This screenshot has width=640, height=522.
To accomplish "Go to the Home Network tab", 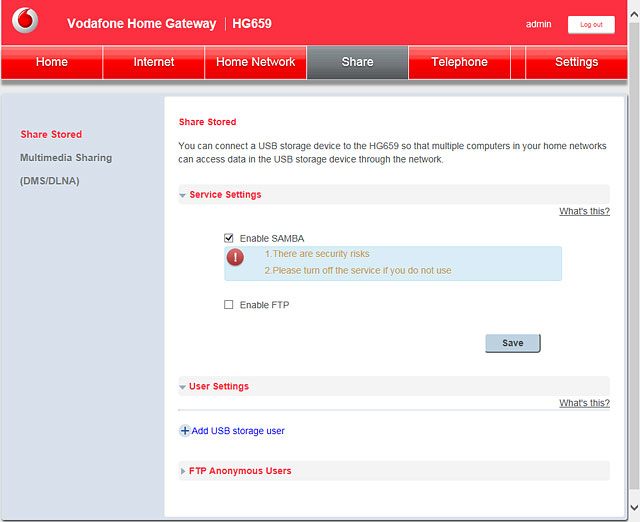I will 256,62.
